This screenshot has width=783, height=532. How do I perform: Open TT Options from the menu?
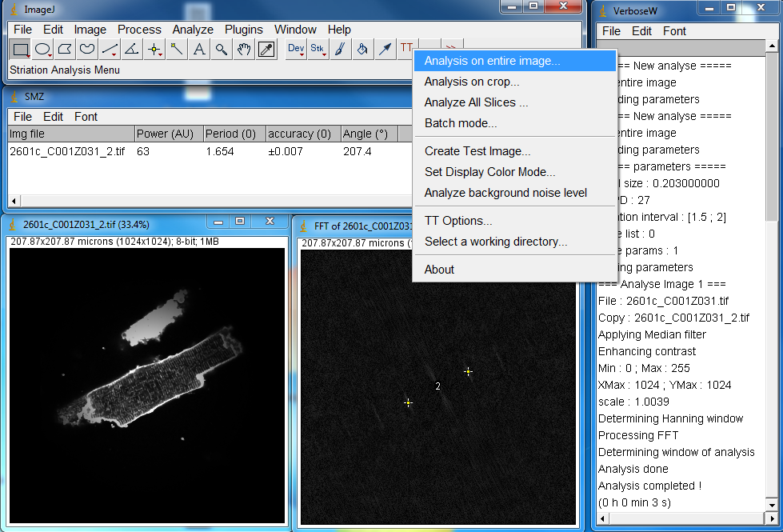tap(457, 221)
